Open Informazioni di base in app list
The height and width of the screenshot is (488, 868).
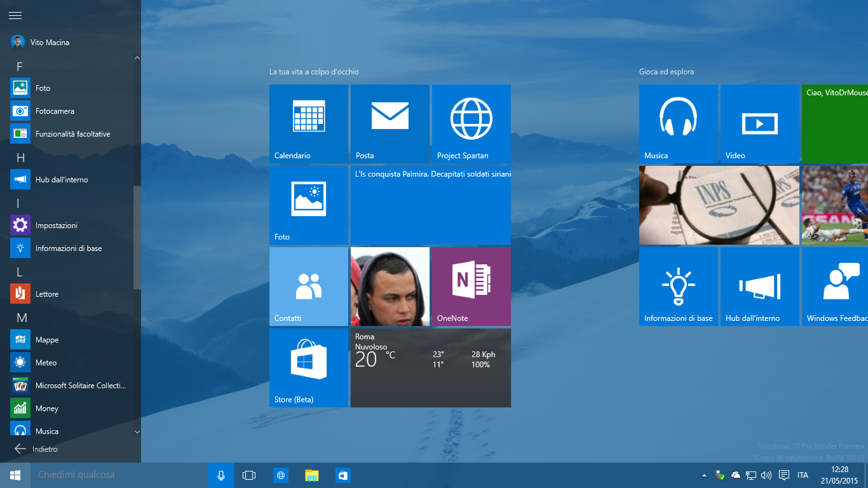(x=70, y=248)
